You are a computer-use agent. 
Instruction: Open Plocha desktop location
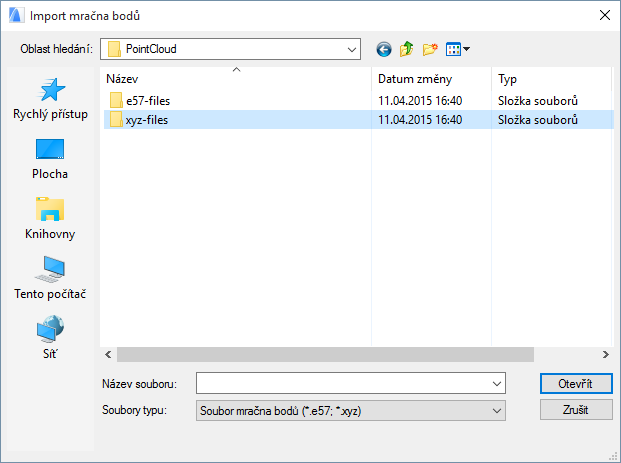point(50,159)
